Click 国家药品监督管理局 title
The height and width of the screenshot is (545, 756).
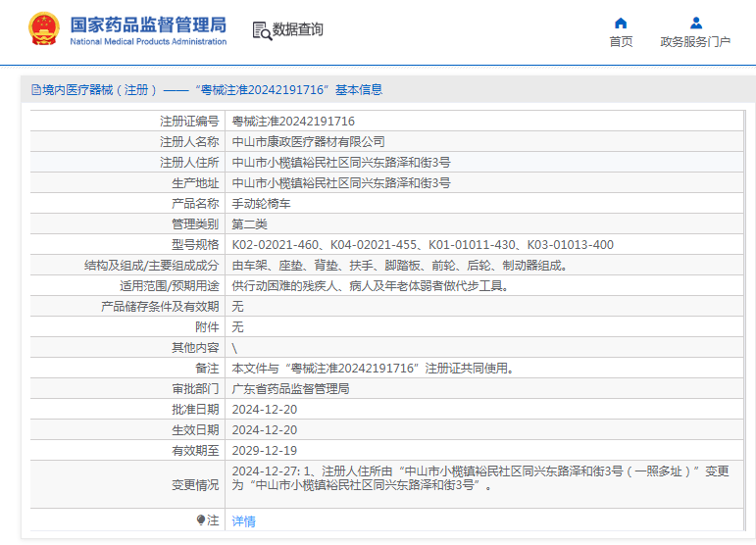coord(148,25)
